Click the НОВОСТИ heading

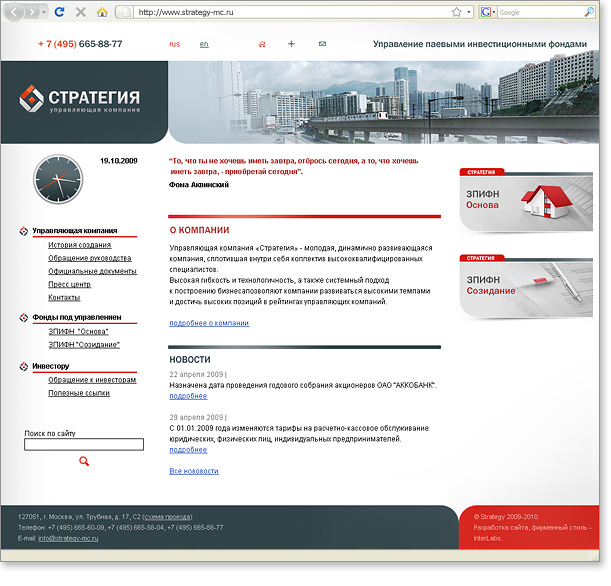pos(190,360)
